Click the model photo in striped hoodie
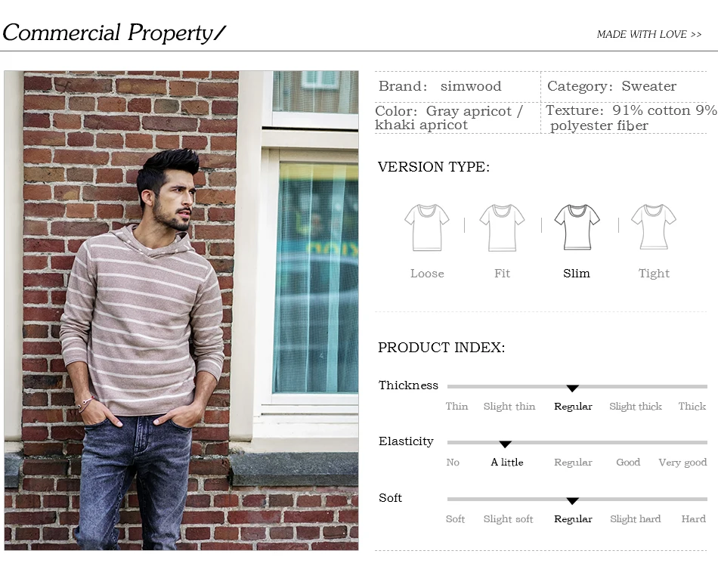The image size is (718, 588). tap(181, 311)
